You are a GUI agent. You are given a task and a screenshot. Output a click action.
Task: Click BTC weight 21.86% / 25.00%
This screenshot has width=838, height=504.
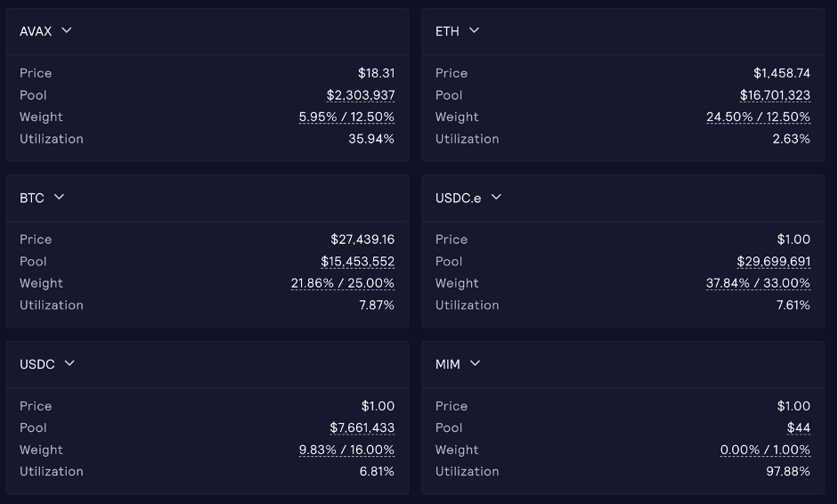[342, 283]
